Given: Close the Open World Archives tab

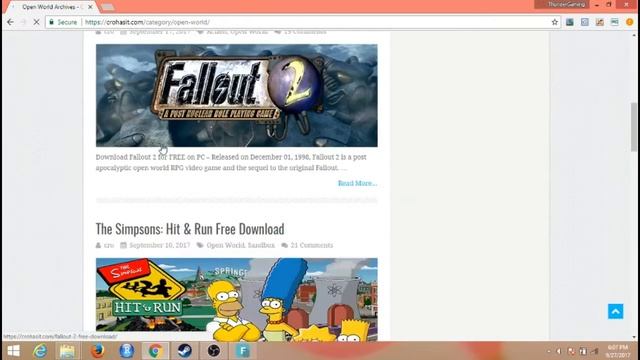Looking at the screenshot, I should [x=90, y=7].
